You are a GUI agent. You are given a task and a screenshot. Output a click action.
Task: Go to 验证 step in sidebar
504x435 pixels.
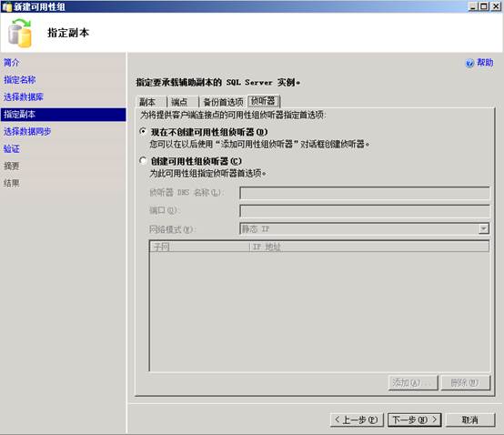[12, 149]
